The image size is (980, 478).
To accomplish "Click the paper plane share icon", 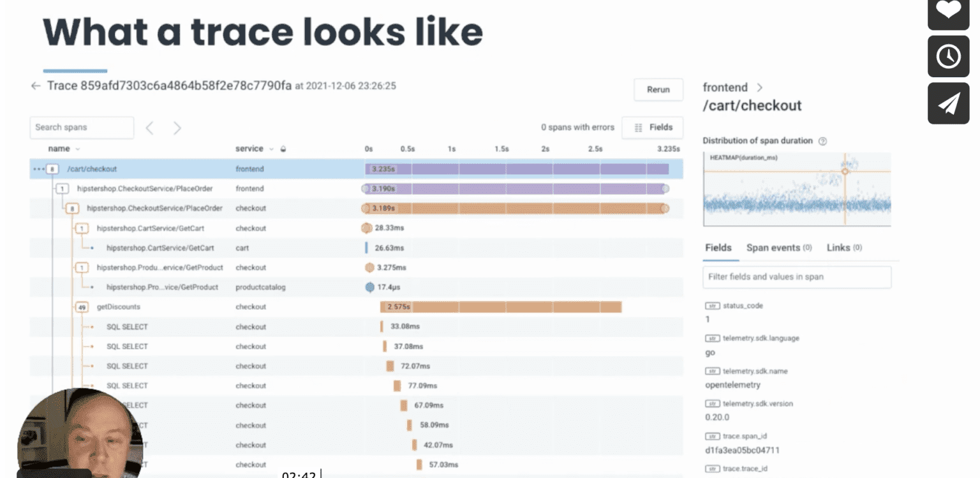I will [947, 103].
